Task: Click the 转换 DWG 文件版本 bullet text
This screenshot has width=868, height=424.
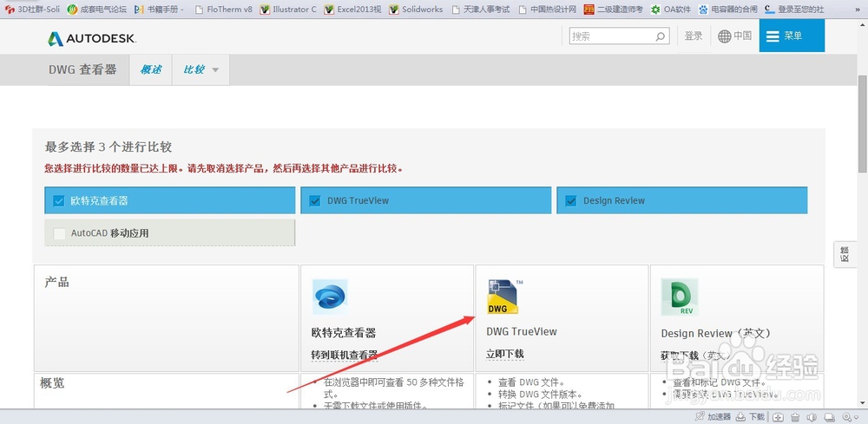Action: 540,395
